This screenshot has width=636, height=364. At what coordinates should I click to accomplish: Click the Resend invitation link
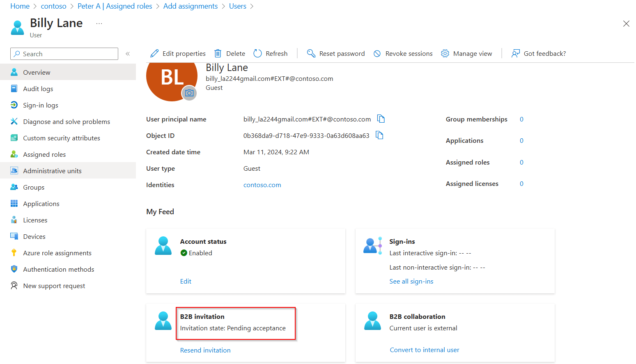click(205, 350)
